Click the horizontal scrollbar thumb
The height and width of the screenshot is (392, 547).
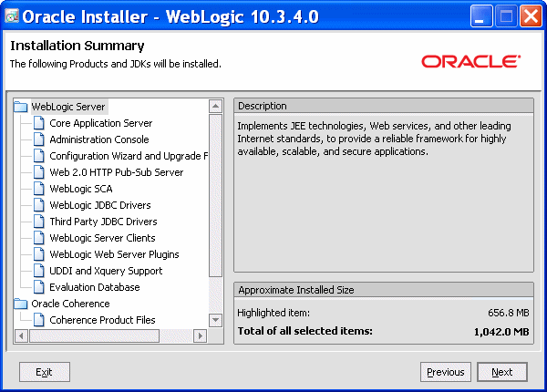(94, 335)
